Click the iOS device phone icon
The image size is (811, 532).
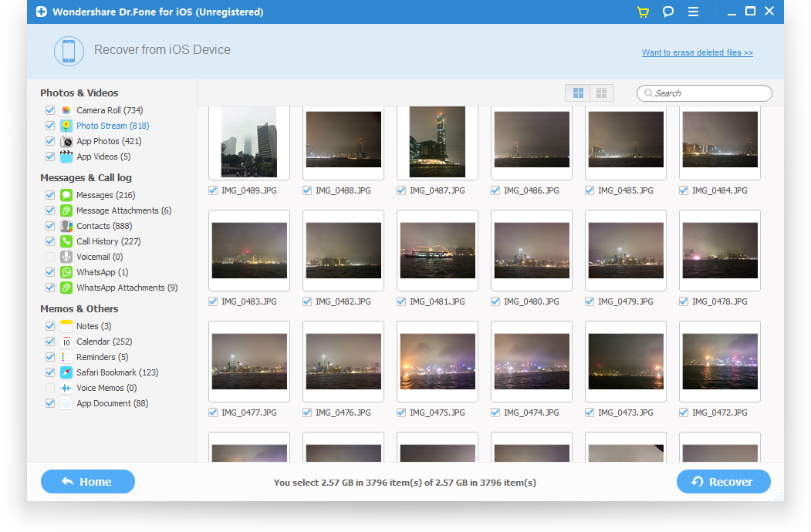(x=69, y=51)
